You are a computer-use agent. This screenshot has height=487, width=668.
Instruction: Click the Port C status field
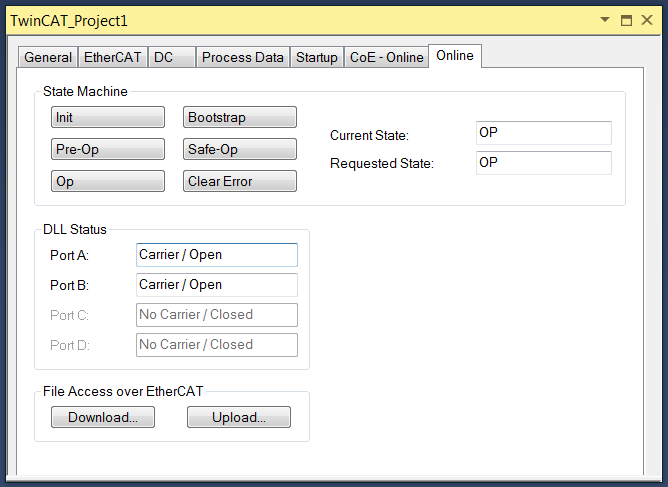click(217, 315)
